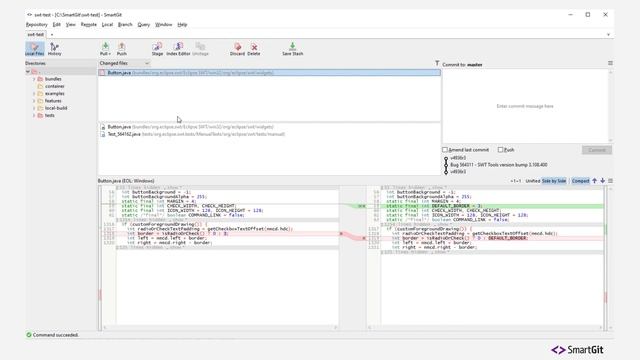Open the repository tabs overflow dropdown
The height and width of the screenshot is (360, 640).
pyautogui.click(x=608, y=35)
